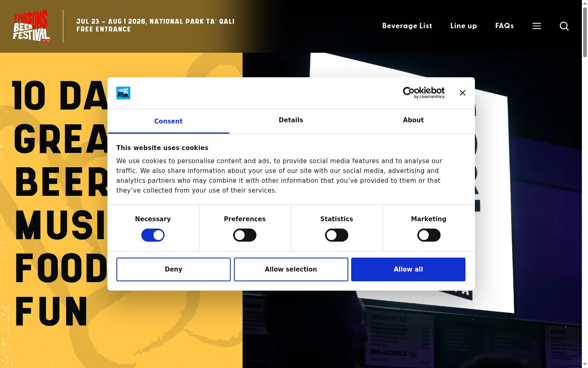Toggle the Necessary cookies switch
This screenshot has width=588, height=368.
tap(153, 235)
